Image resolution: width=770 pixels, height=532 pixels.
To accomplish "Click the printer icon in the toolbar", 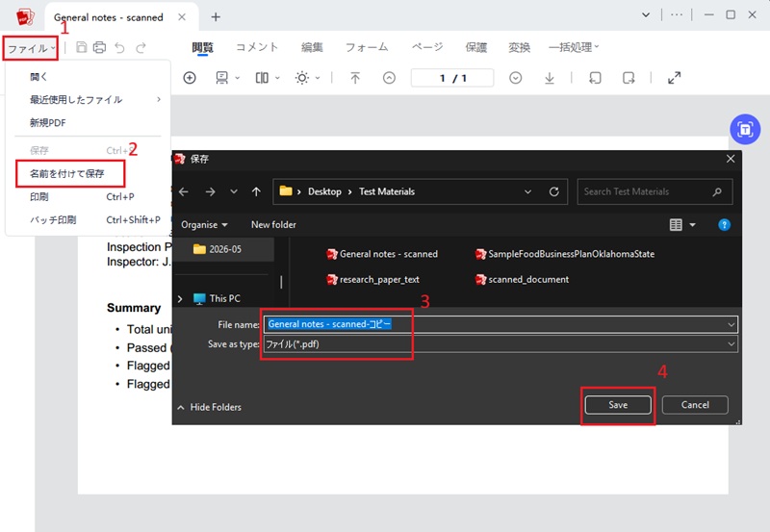I will coord(100,47).
